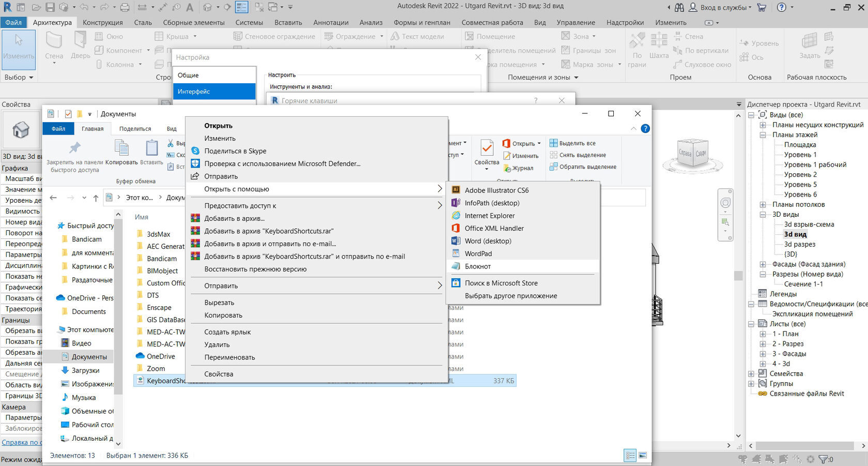
Task: Click the Revit help question mark icon
Action: pyautogui.click(x=782, y=7)
